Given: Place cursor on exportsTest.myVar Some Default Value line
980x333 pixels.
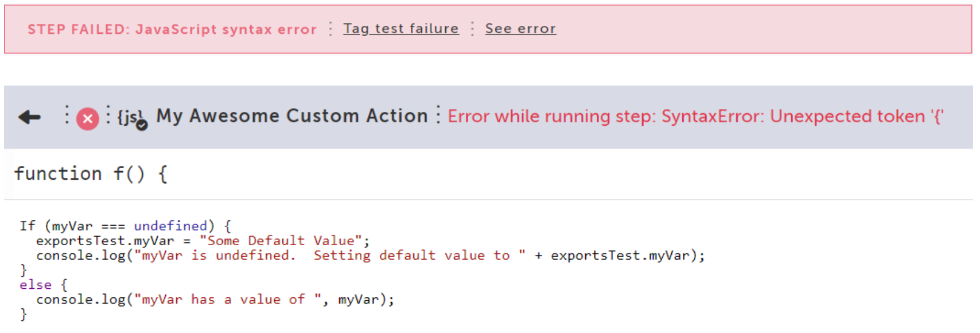Looking at the screenshot, I should pyautogui.click(x=203, y=241).
